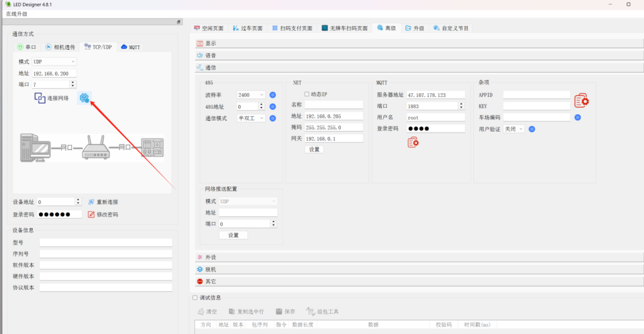This screenshot has width=644, height=334.
Task: Click the gear settings icon beside 连接网络
Action: pos(84,98)
